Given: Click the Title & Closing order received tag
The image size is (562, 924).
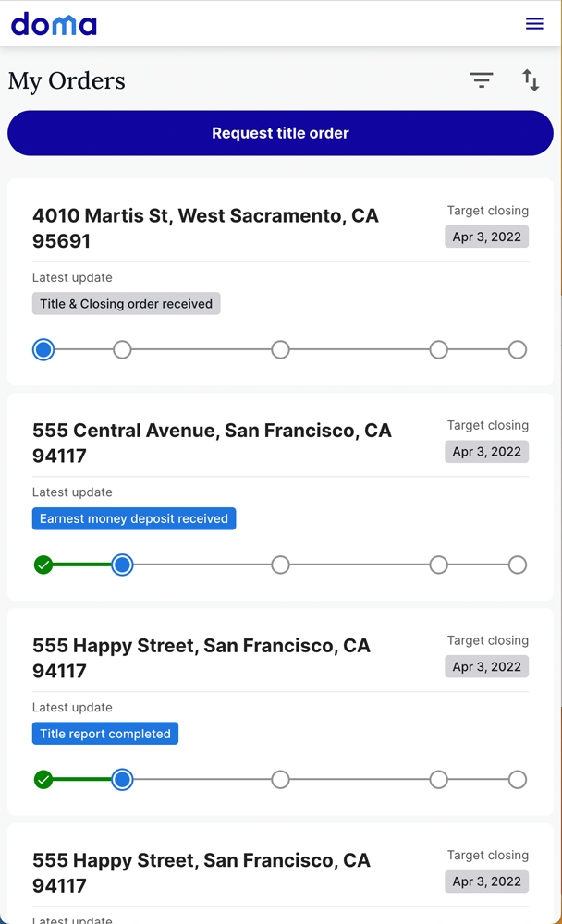Looking at the screenshot, I should point(126,304).
